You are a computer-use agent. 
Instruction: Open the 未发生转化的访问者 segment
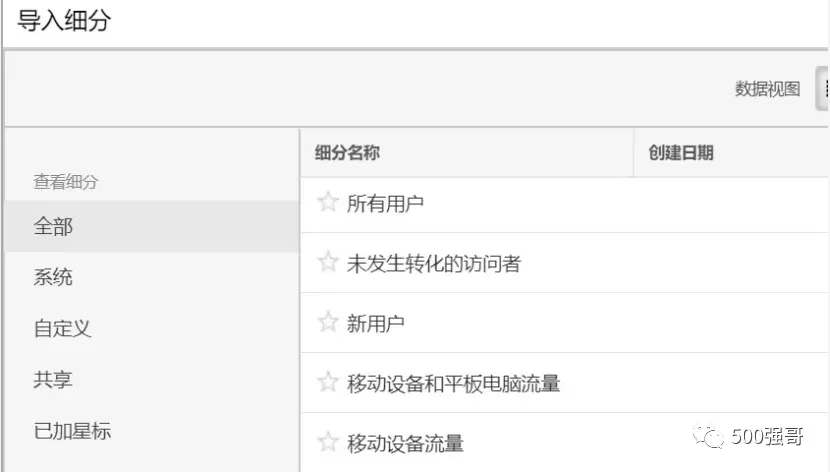433,264
